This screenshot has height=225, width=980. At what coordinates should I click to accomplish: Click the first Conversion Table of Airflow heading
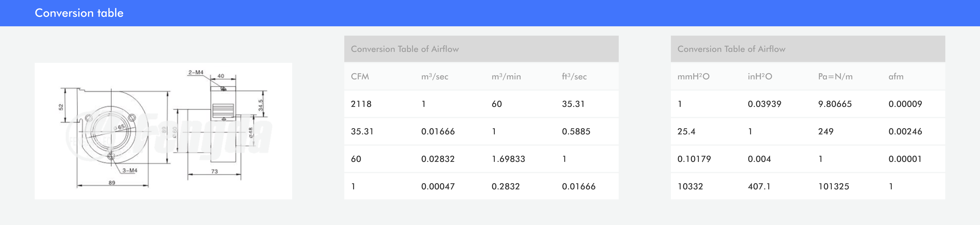coord(405,49)
